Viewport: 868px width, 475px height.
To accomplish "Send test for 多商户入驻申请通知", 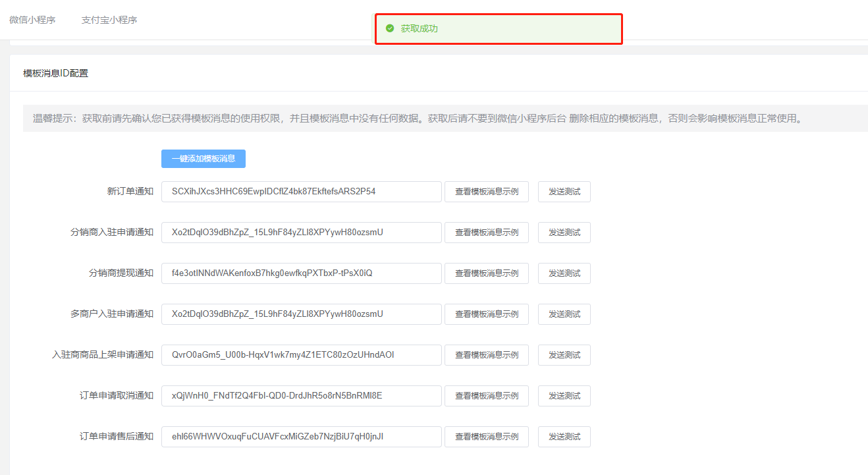I will (x=564, y=314).
